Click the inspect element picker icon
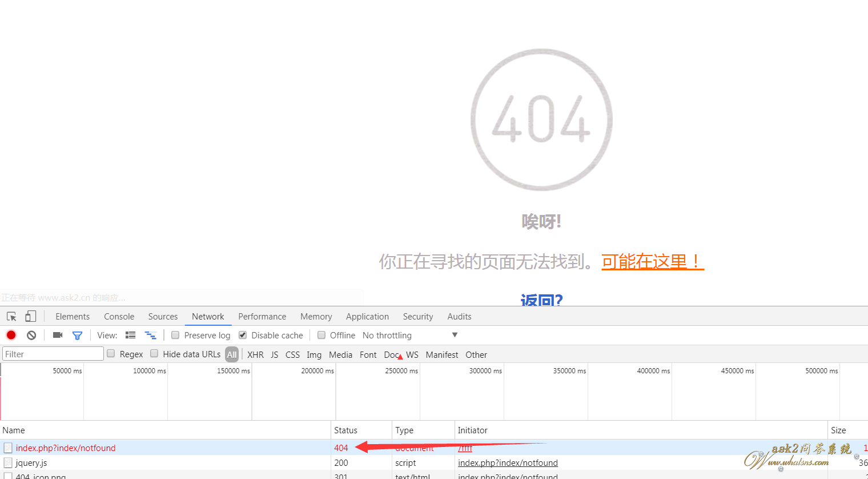The width and height of the screenshot is (868, 479). click(x=11, y=317)
